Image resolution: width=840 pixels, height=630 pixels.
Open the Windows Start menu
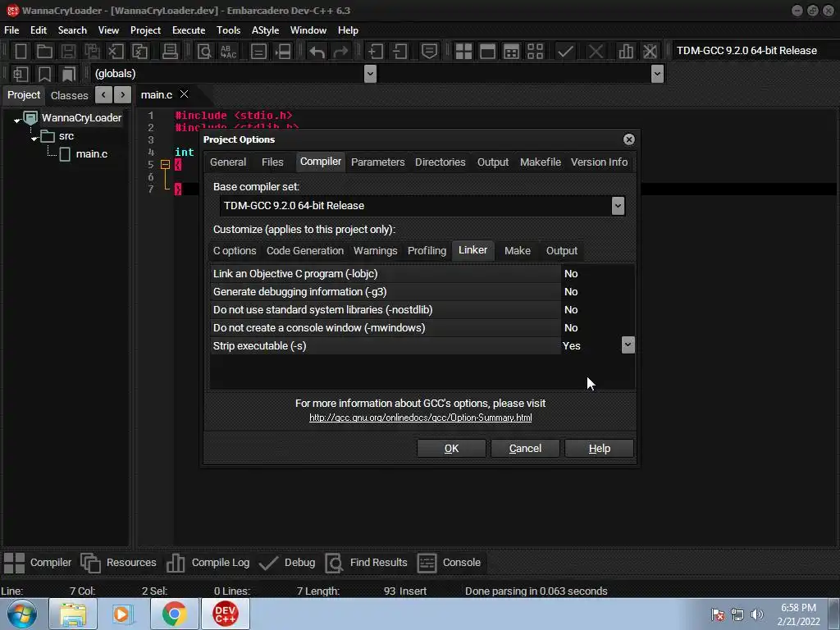22,614
